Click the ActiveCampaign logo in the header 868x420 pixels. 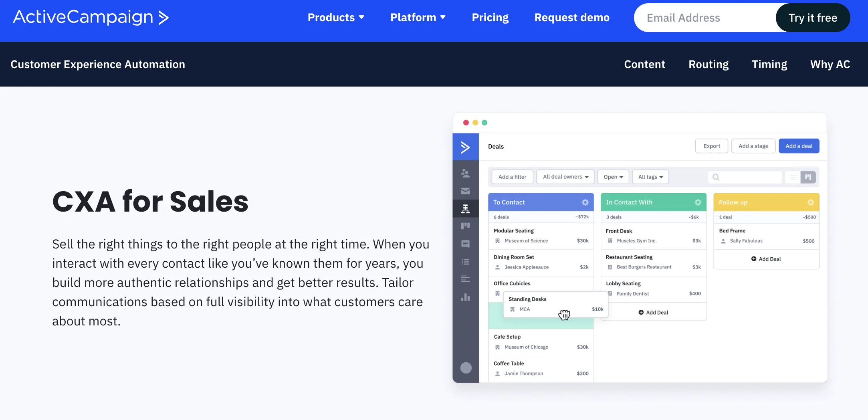[x=91, y=17]
